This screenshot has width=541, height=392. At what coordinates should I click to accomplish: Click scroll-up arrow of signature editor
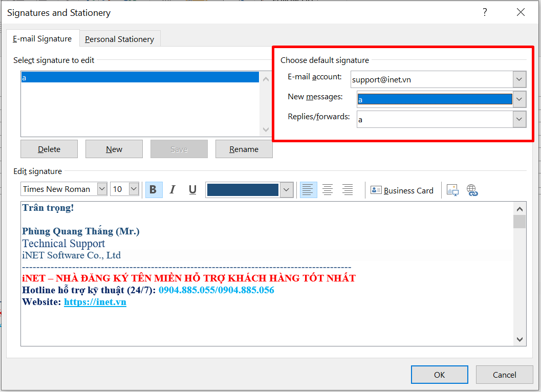click(520, 209)
